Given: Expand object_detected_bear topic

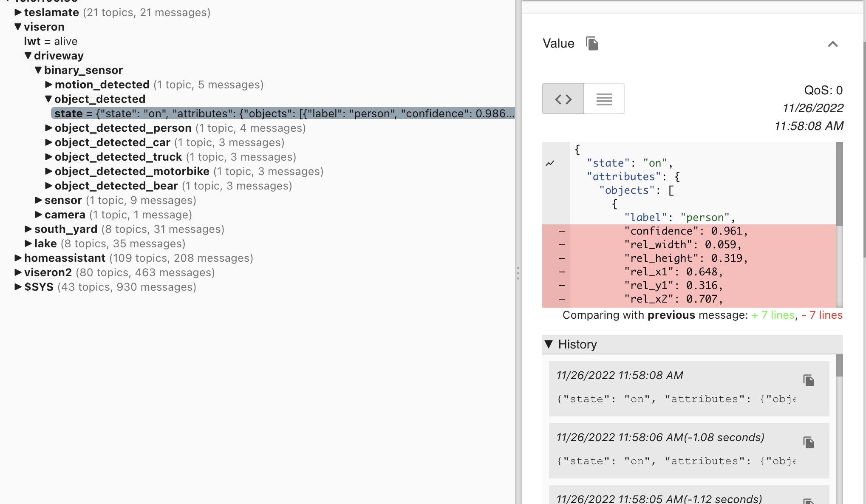Looking at the screenshot, I should pos(48,186).
